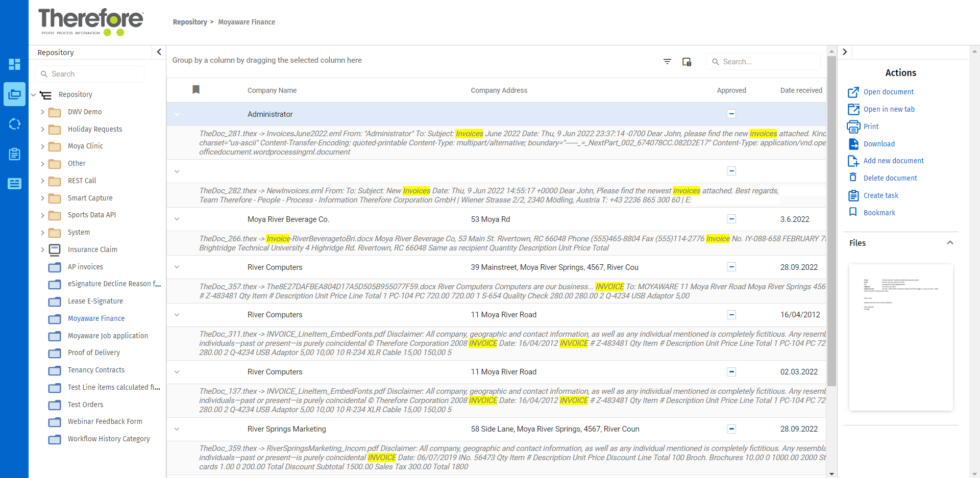980x478 pixels.
Task: Expand the Holiday Requests folder
Action: (42, 129)
